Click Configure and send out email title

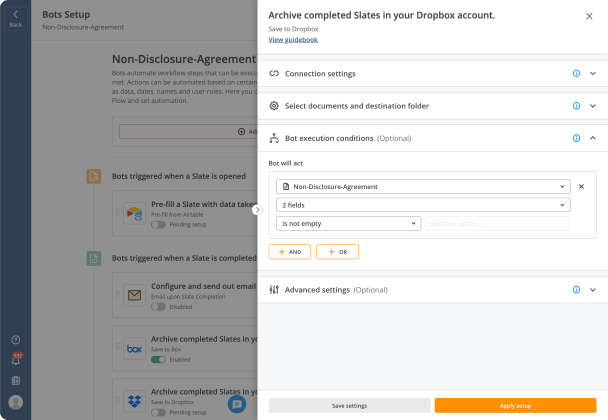point(204,286)
